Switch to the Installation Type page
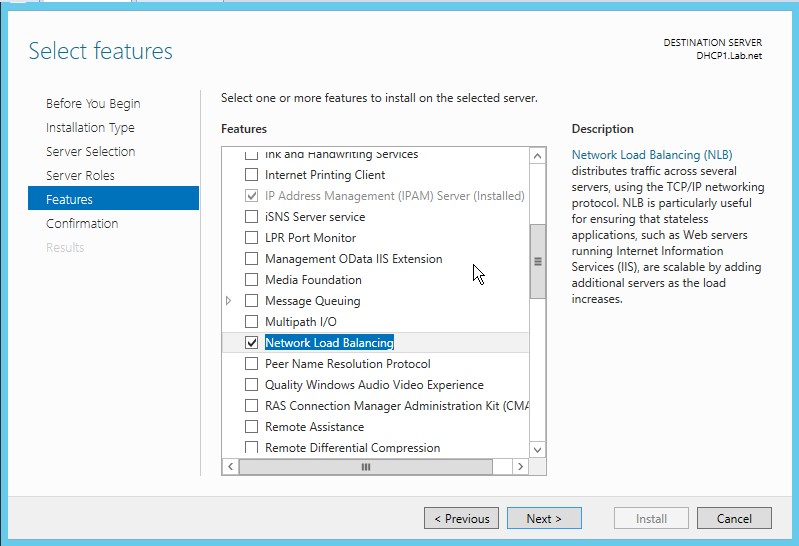 [x=90, y=128]
